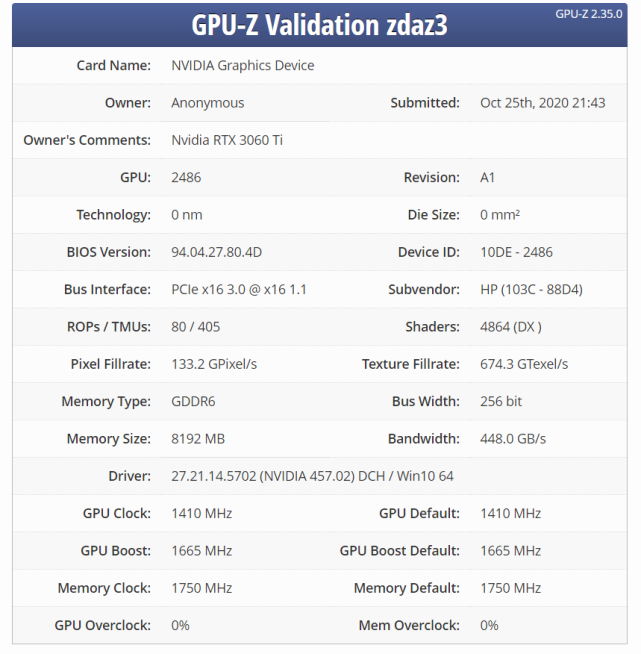Click the Subvendor: label

click(424, 289)
